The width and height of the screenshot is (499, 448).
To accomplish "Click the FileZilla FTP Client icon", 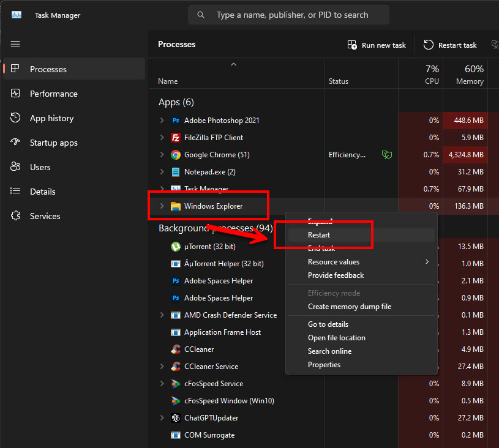I will (x=176, y=138).
